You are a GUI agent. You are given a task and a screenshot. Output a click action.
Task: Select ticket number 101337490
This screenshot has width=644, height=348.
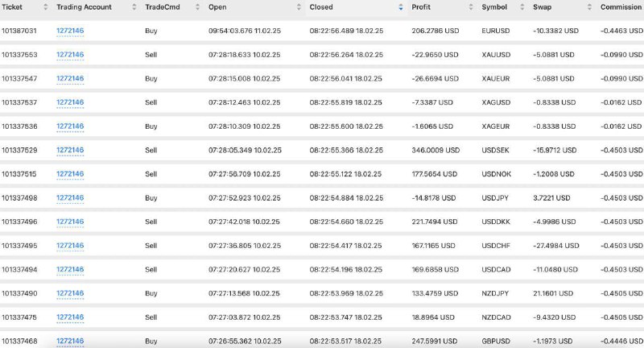[x=19, y=293]
